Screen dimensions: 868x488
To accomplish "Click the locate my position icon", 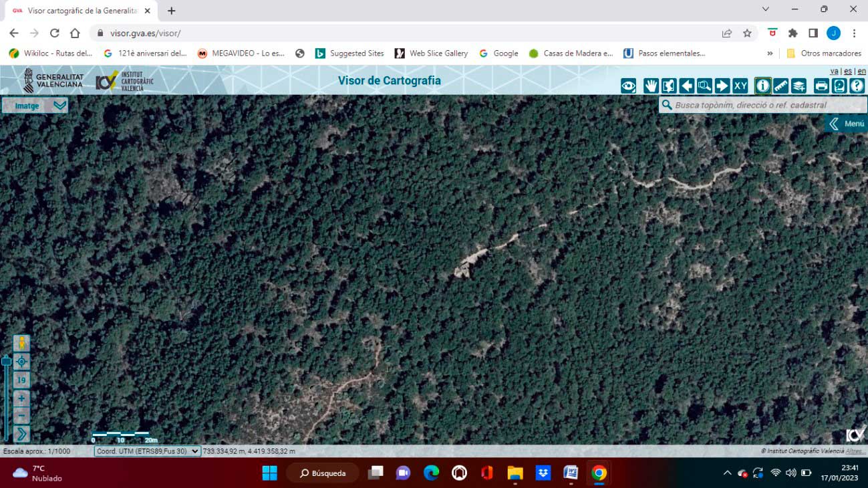I will [x=21, y=362].
